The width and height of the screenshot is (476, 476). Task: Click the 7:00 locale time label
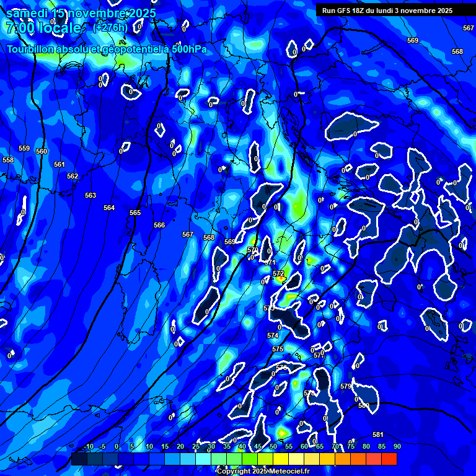(x=43, y=28)
